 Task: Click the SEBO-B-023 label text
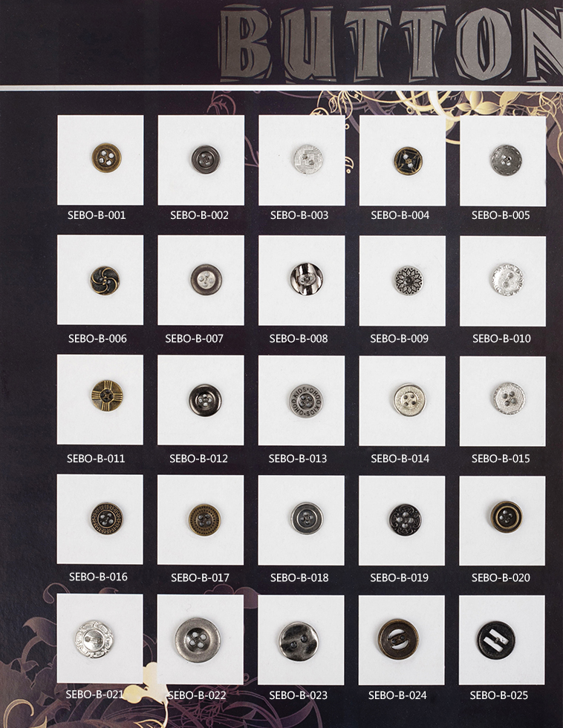point(299,695)
